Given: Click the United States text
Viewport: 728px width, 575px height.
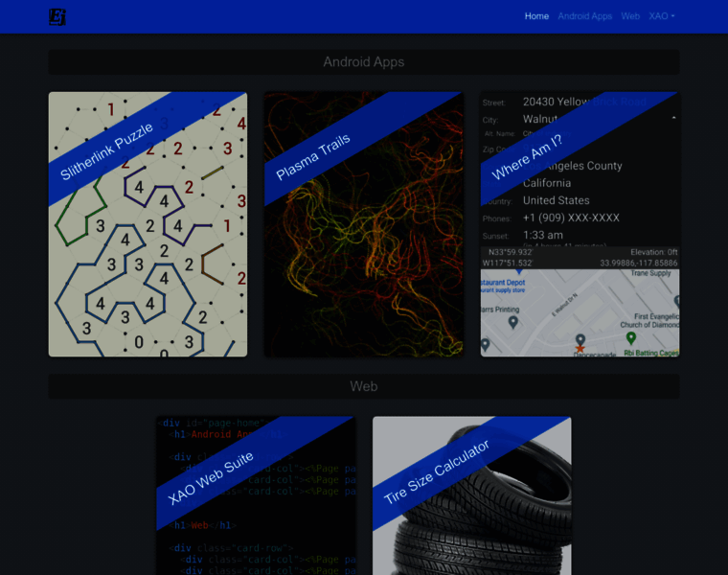Looking at the screenshot, I should click(557, 200).
